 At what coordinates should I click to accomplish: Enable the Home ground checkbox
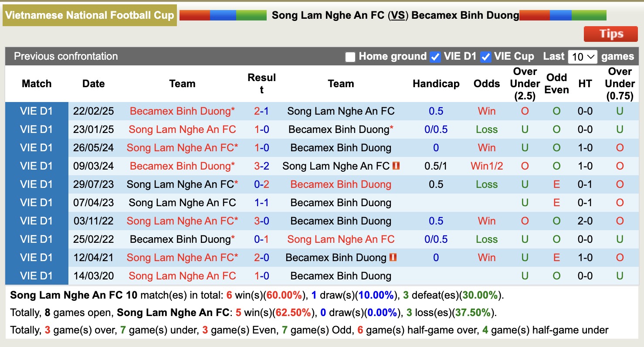coord(350,57)
